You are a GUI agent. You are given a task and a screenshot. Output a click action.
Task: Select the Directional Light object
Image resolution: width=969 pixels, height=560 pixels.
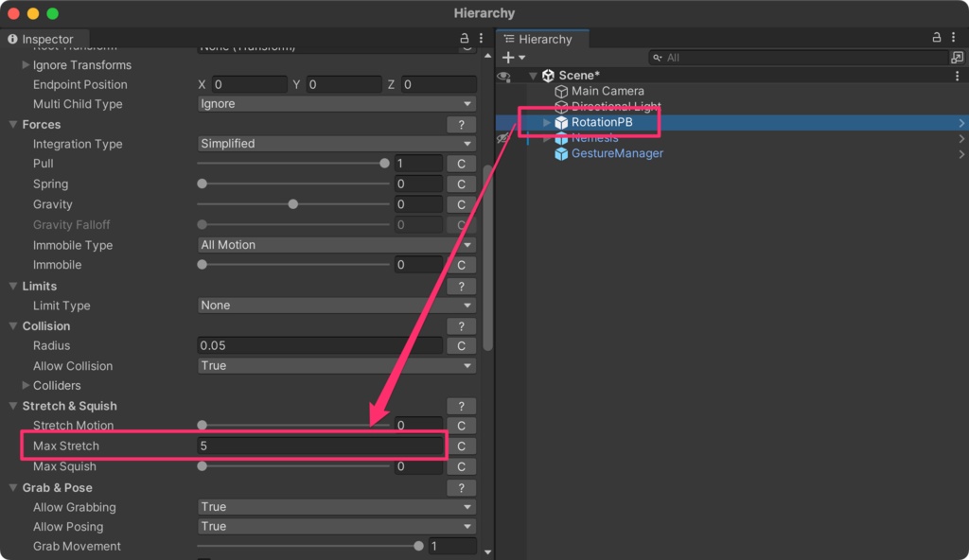[x=615, y=106]
